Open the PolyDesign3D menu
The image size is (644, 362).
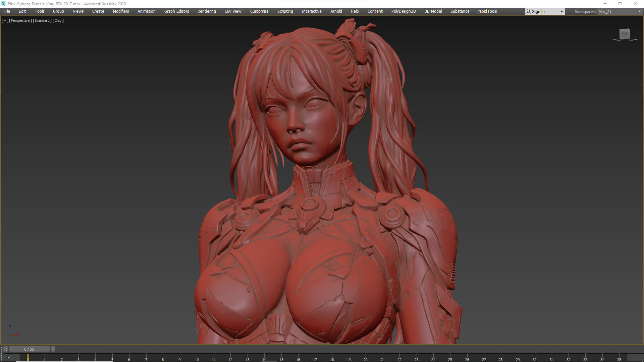coord(404,11)
